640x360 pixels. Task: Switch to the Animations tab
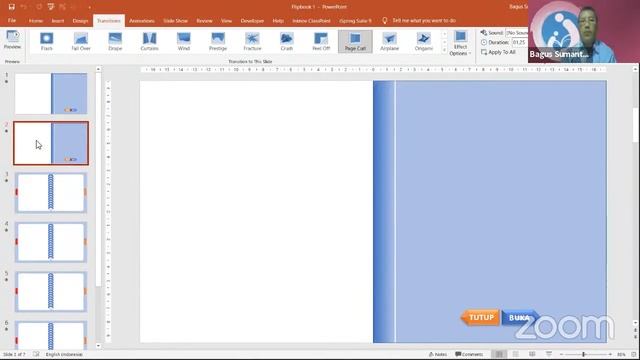point(142,21)
